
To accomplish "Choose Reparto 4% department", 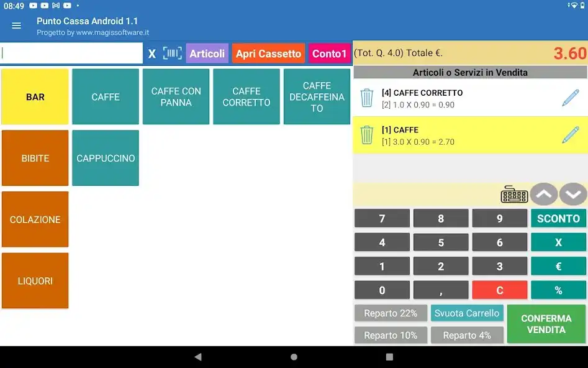I will pos(467,335).
